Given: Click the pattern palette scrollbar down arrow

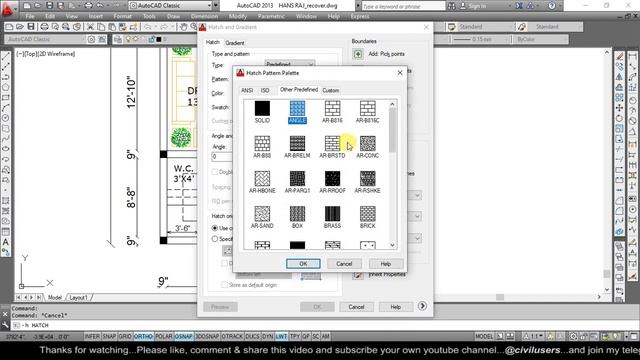Looking at the screenshot, I should click(392, 245).
